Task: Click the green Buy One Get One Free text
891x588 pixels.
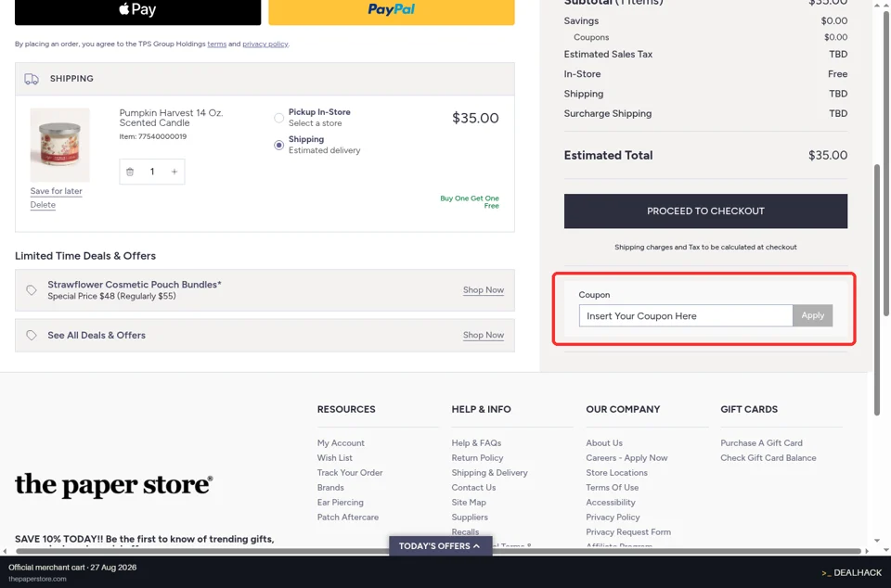Action: pos(470,202)
